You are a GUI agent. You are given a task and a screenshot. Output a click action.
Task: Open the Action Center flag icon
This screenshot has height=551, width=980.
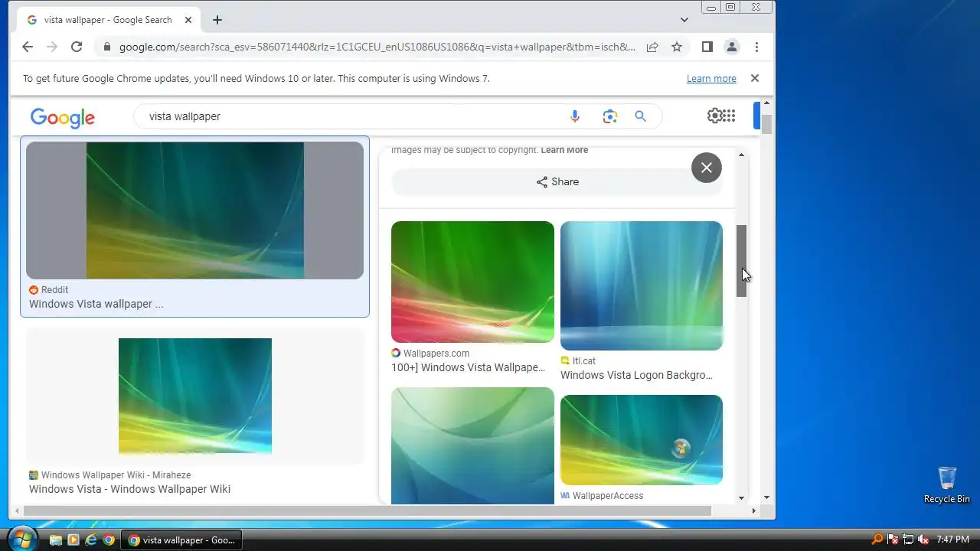(893, 540)
